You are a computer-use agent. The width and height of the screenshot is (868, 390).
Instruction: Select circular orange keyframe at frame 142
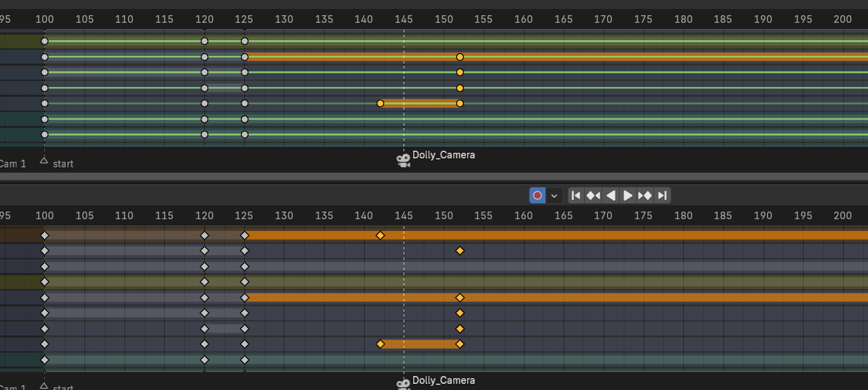pyautogui.click(x=380, y=104)
